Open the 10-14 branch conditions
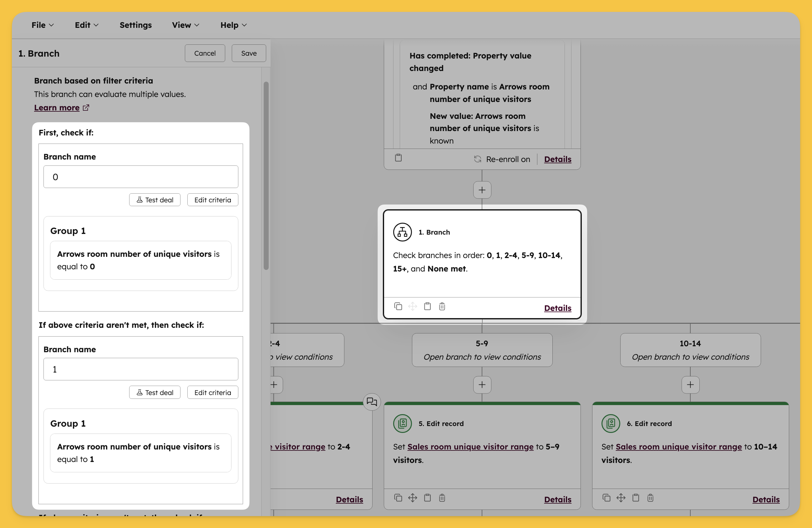This screenshot has height=528, width=812. click(x=690, y=350)
